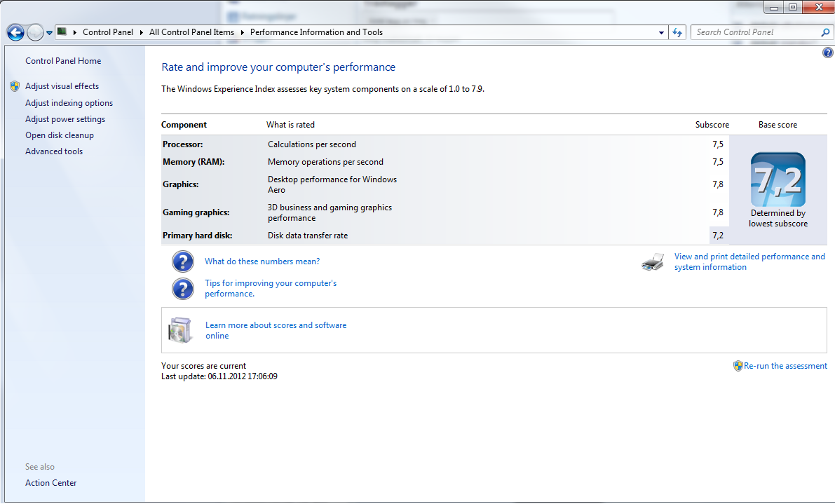835x504 pixels.
Task: Select the Gaming graphics row label
Action: coord(196,212)
